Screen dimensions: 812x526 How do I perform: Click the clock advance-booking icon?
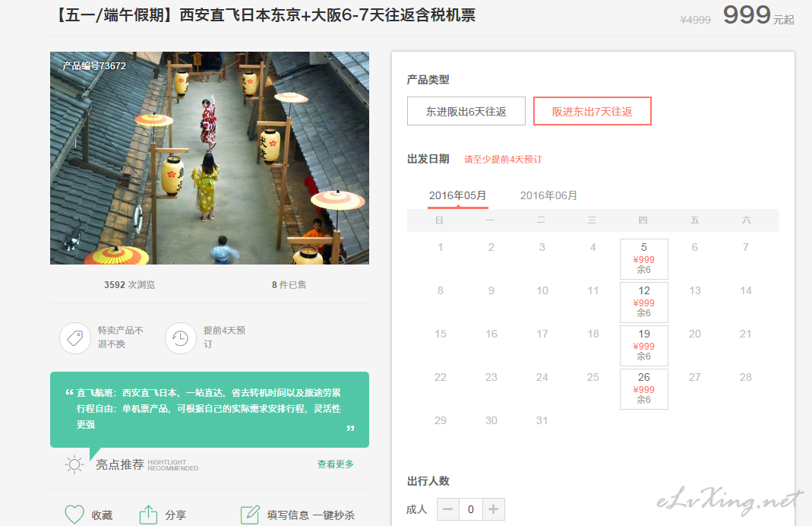click(x=180, y=338)
